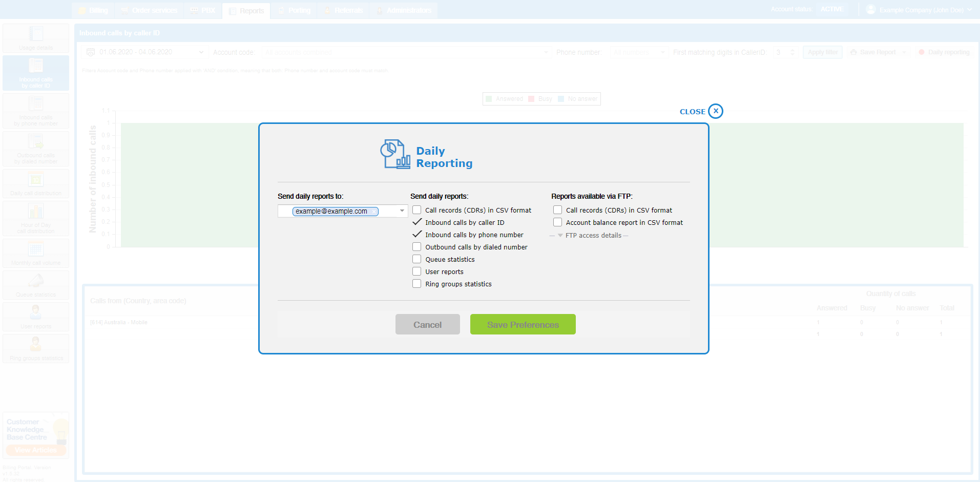Click the Save Report button
980x482 pixels.
pyautogui.click(x=873, y=52)
